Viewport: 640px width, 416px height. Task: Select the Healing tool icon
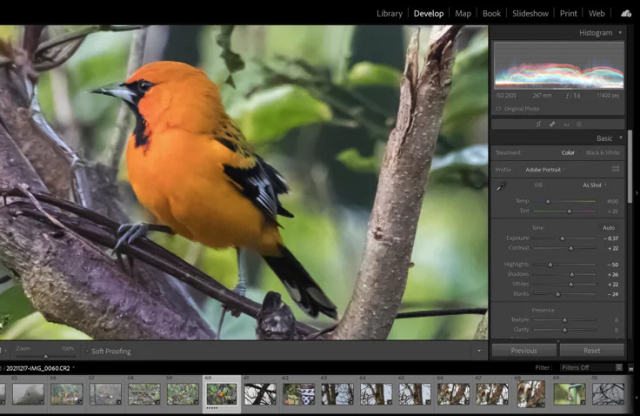551,124
